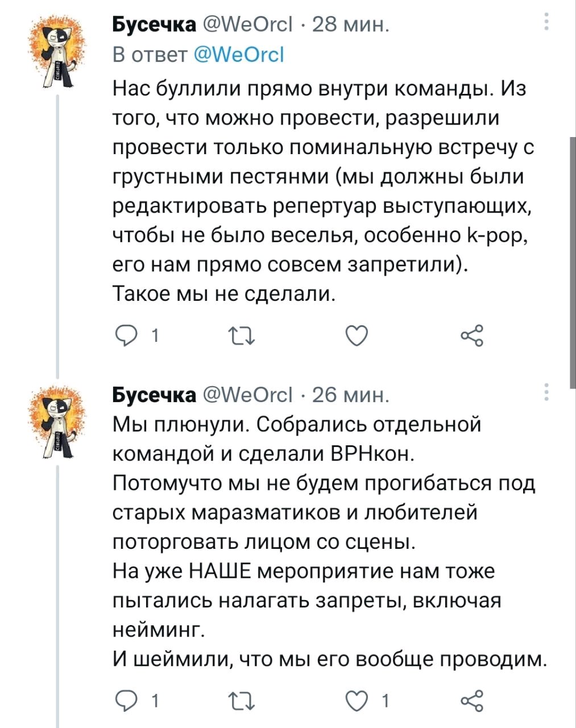Share the first tweet about k-pop ban
This screenshot has width=576, height=728.
[472, 336]
